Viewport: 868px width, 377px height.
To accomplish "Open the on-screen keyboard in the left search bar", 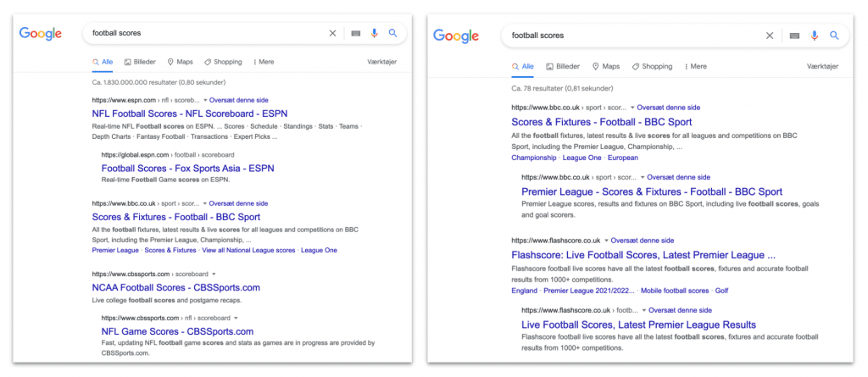I will [x=355, y=33].
